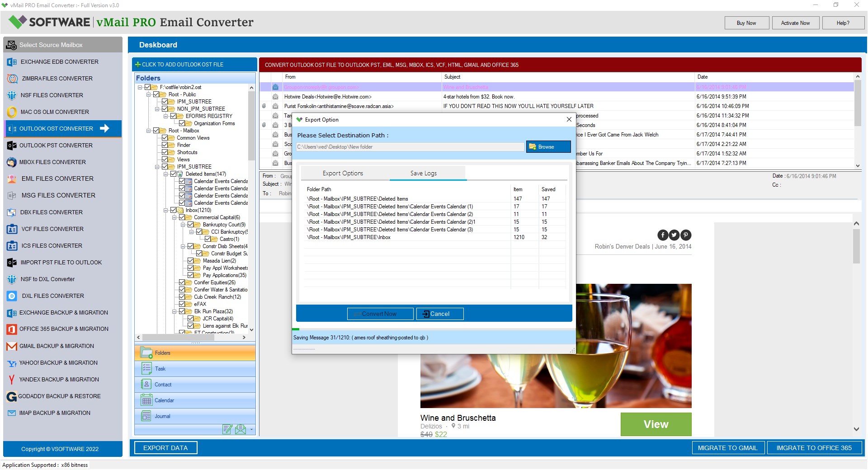This screenshot has height=470, width=868.
Task: Click the NSF to DXL Converter icon
Action: pos(12,279)
